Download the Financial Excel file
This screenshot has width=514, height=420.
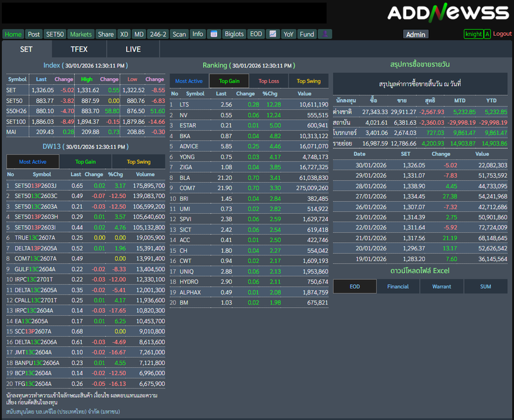click(x=398, y=286)
